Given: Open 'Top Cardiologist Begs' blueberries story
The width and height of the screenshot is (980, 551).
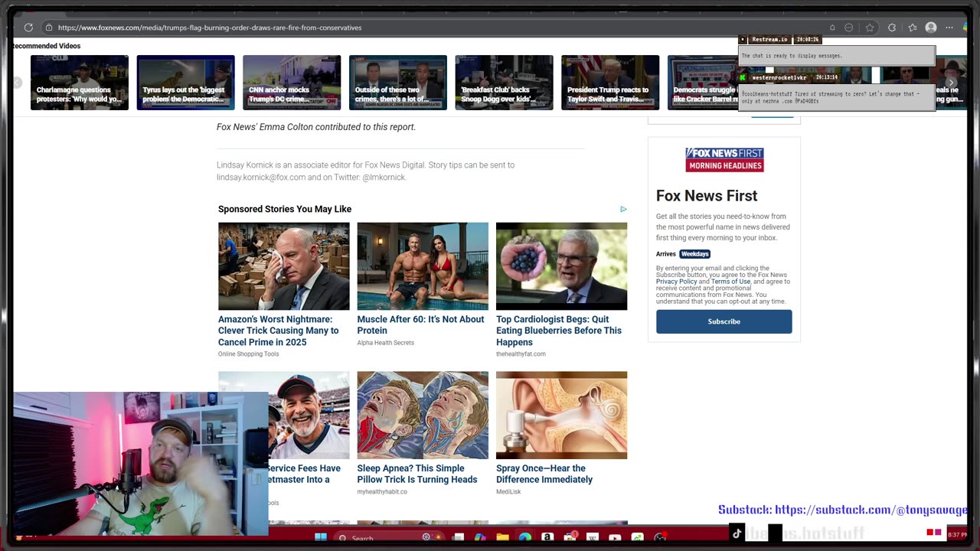Looking at the screenshot, I should (559, 331).
